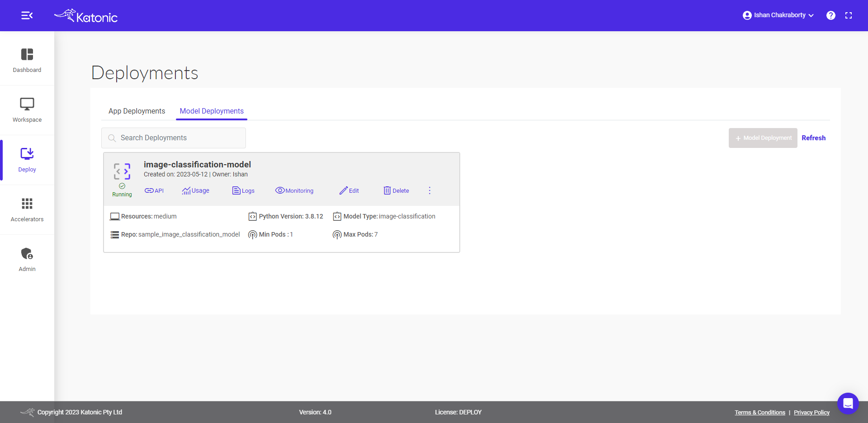Collapse the sidebar with the hamburger icon

27,15
